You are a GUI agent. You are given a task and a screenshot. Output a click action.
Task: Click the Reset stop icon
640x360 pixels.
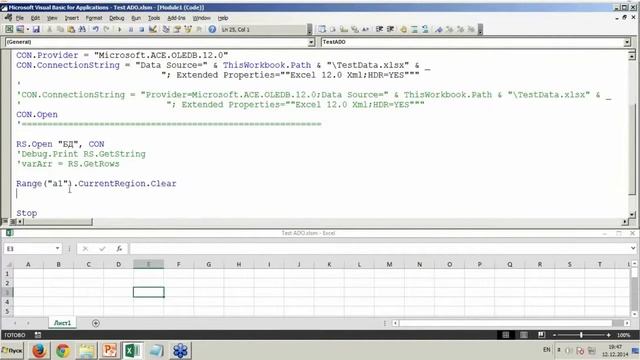click(x=141, y=29)
